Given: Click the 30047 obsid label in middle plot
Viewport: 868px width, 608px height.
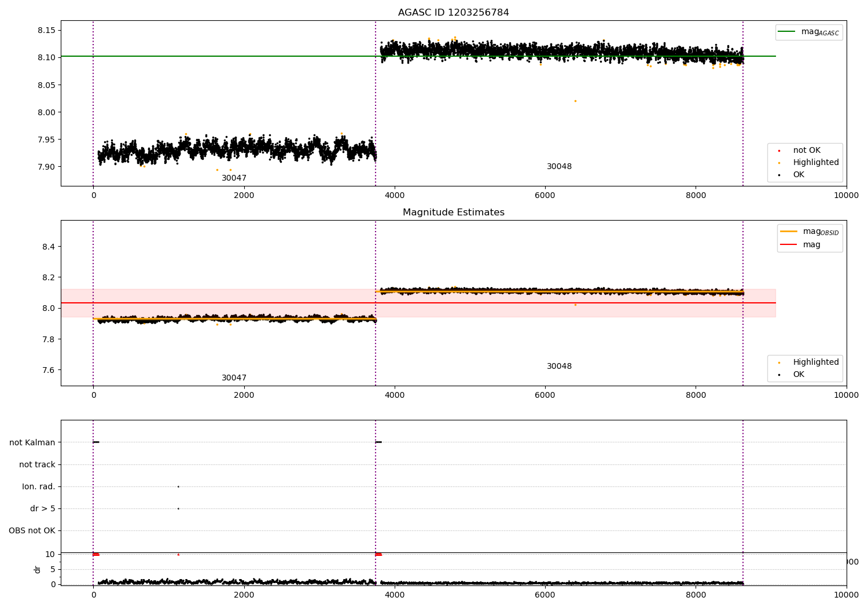Looking at the screenshot, I should (234, 378).
